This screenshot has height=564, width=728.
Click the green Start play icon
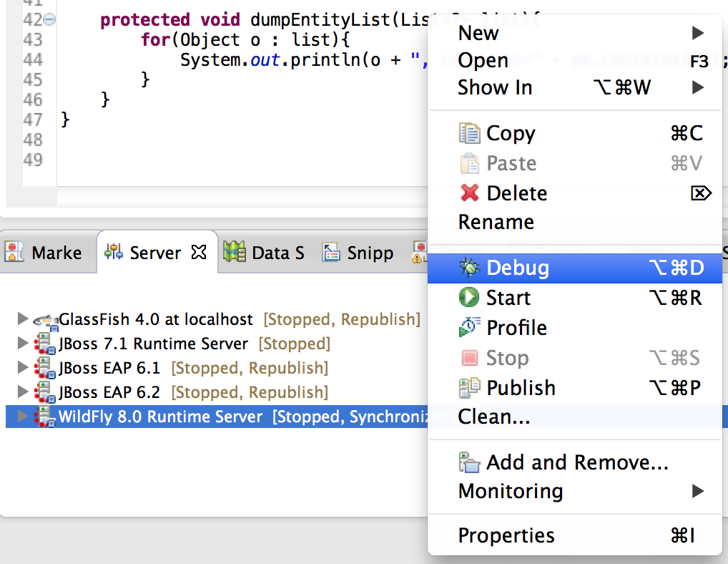(469, 297)
